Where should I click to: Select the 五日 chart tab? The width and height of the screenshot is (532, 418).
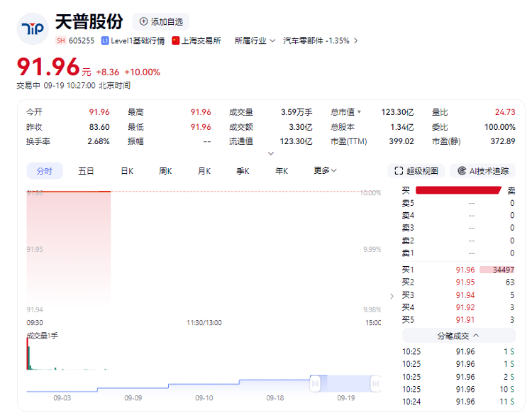click(x=86, y=171)
